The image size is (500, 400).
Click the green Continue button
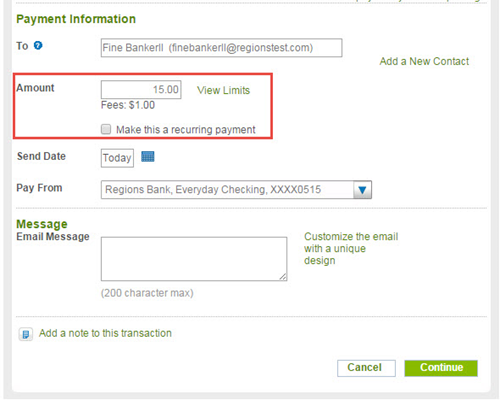[x=441, y=368]
